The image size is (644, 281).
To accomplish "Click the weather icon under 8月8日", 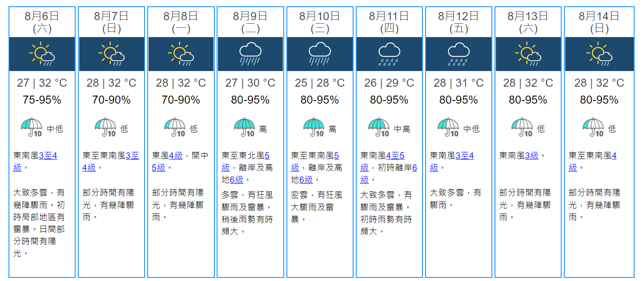I will (x=181, y=54).
